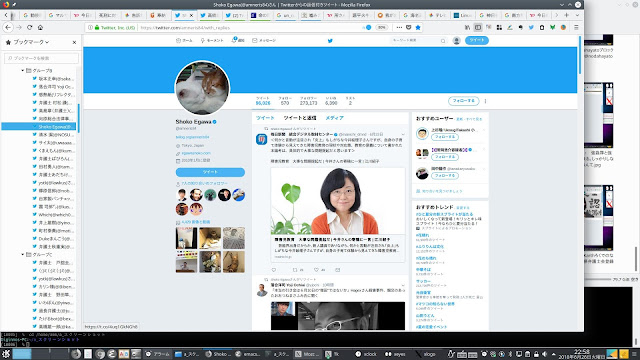640x360 pixels.
Task: Click the フォローする button on the profile bar
Action: pyautogui.click(x=463, y=101)
